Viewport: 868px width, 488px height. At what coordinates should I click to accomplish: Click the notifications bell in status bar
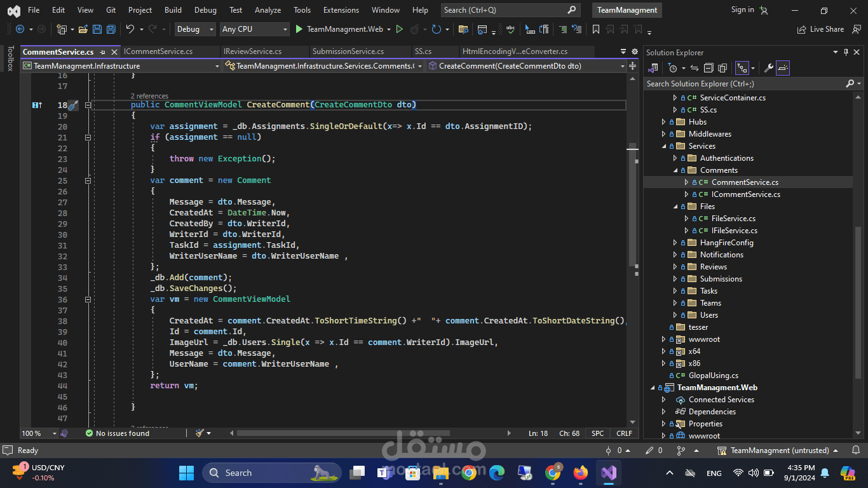[855, 451]
